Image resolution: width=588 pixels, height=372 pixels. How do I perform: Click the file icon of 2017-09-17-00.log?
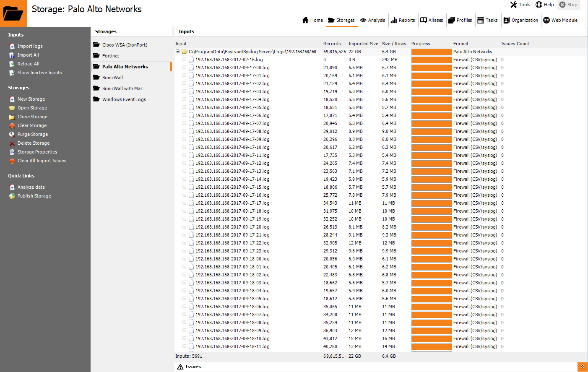pos(191,68)
